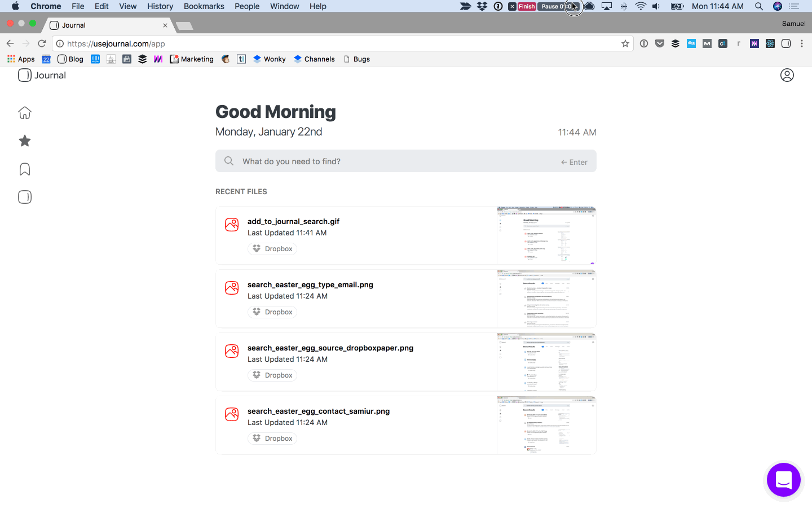
Task: Open the preview thumbnail of search_easter_egg_source_dropboxpaper.png
Action: [546, 362]
